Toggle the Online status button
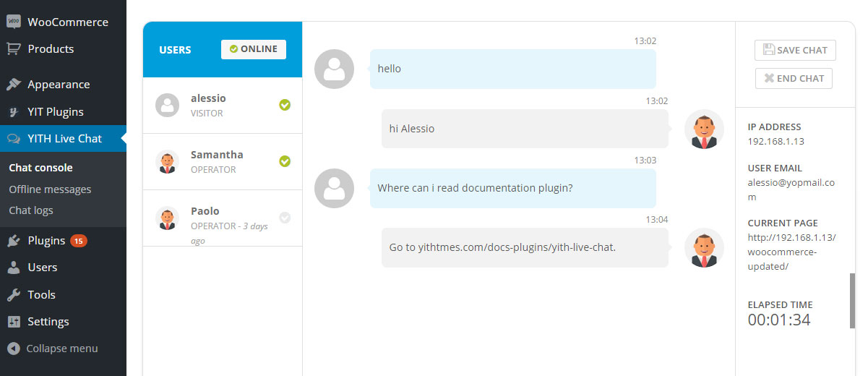The image size is (868, 376). pos(254,49)
